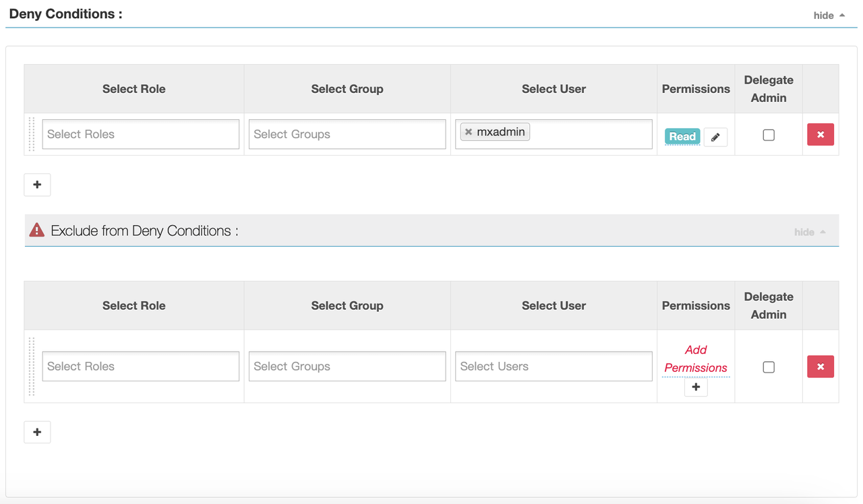The image size is (863, 504).
Task: Collapse Exclude from Deny Conditions via hide
Action: (810, 232)
